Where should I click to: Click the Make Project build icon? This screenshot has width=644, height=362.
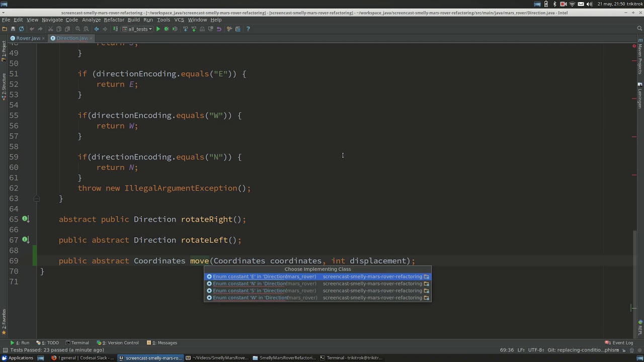click(x=115, y=29)
